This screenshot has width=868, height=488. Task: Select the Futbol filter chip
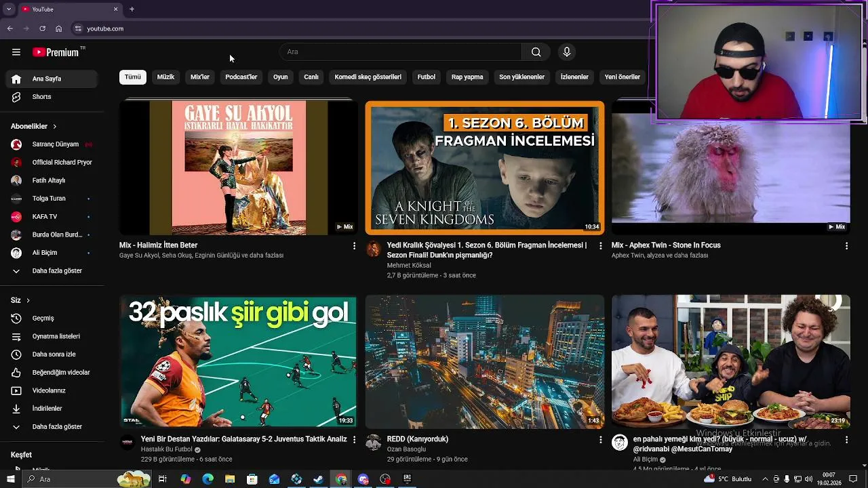427,77
